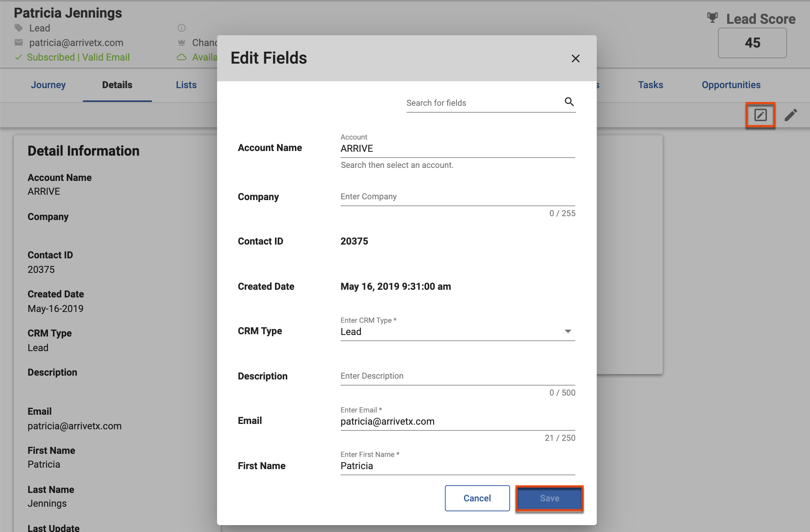Click the info circle icon
Screen dimensions: 810x532
point(181,28)
